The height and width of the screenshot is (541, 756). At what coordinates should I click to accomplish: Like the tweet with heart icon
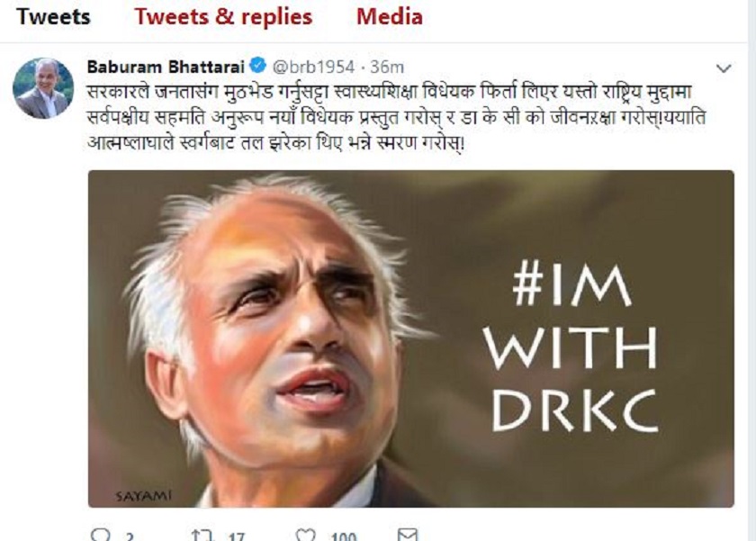305,535
